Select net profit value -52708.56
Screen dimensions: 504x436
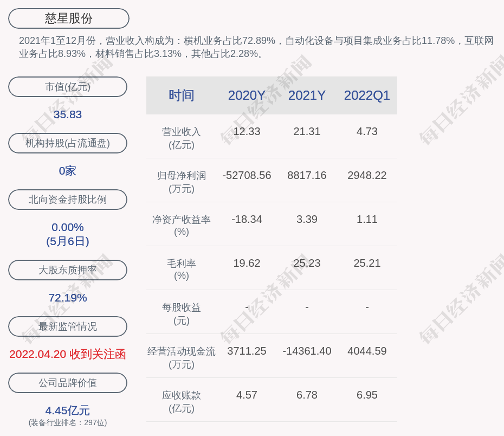(247, 175)
